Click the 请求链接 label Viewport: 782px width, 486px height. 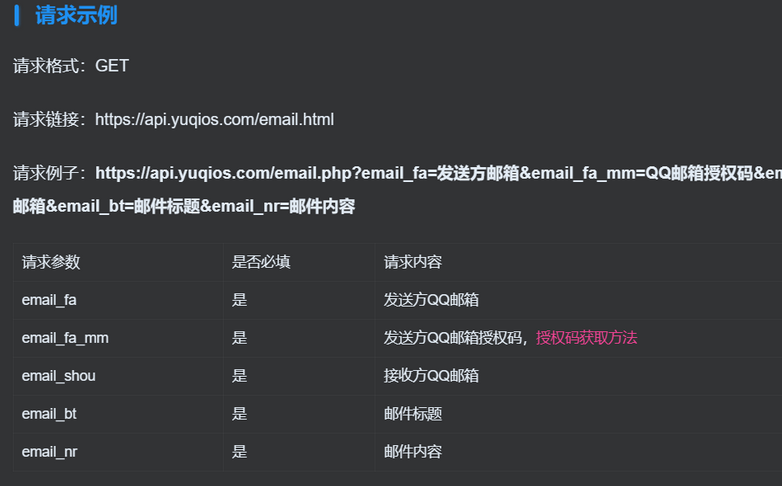click(x=50, y=120)
